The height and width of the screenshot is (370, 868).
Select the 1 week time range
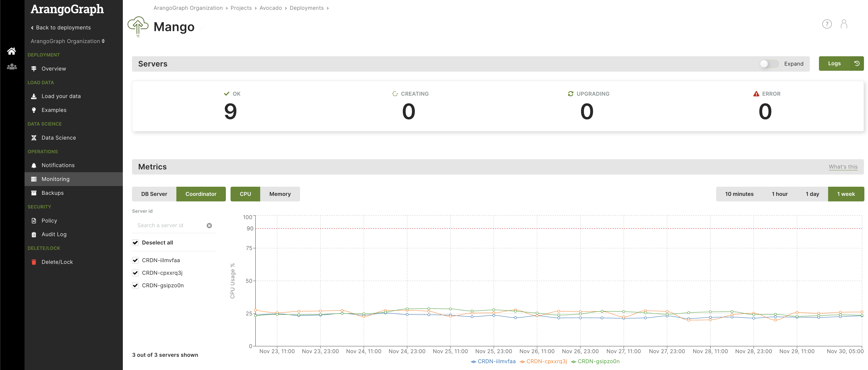(x=846, y=194)
